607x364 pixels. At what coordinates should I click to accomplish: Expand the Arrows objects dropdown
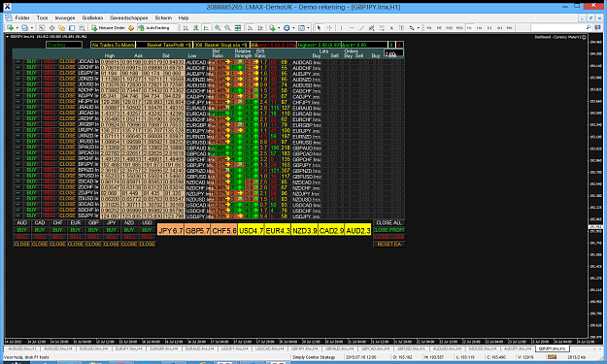(418, 28)
